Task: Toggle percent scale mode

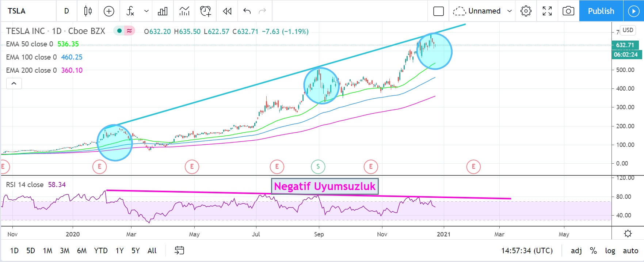Action: click(x=594, y=251)
